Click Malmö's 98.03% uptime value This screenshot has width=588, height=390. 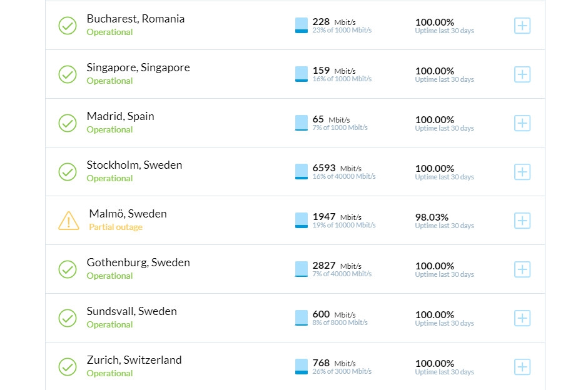click(432, 217)
